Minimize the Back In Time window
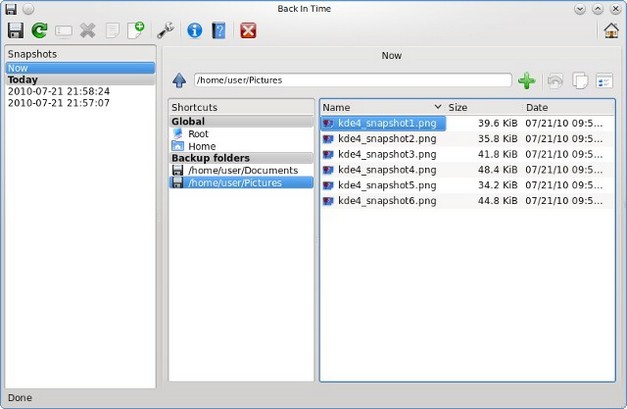The image size is (627, 409). coord(580,9)
